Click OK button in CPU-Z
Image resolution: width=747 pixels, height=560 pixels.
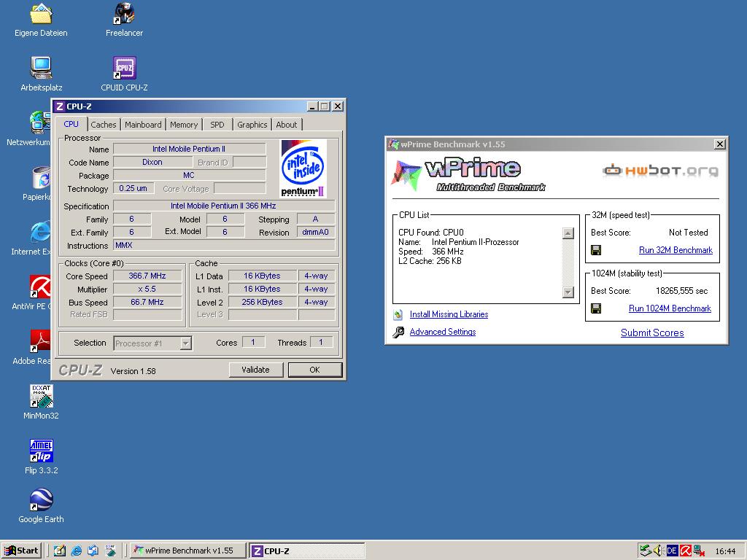pos(315,370)
